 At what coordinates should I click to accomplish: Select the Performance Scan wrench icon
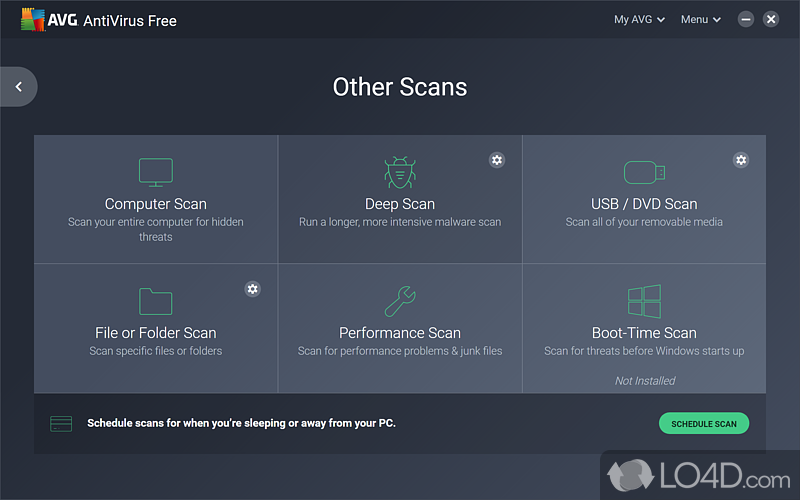(400, 302)
